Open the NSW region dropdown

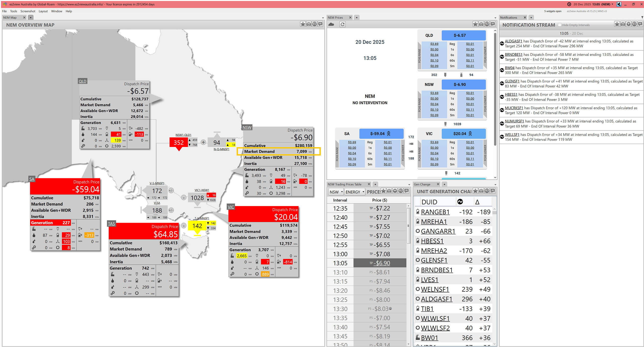click(336, 192)
